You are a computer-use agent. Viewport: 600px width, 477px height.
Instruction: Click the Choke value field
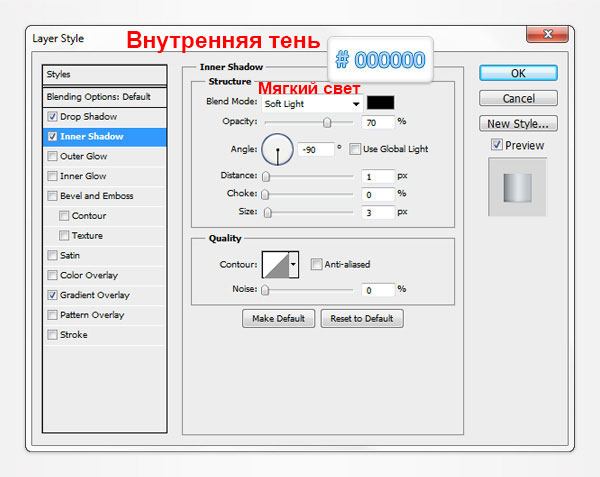coord(378,195)
